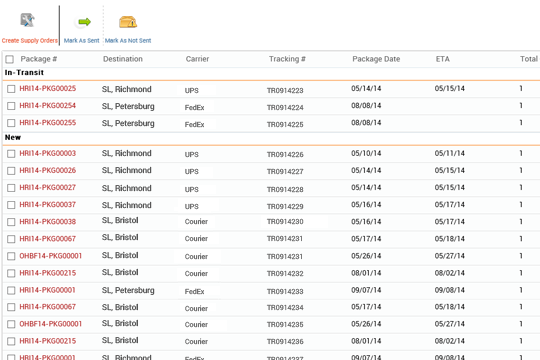Tick checkbox in the TR0914233 row
The height and width of the screenshot is (360, 540).
pyautogui.click(x=11, y=290)
